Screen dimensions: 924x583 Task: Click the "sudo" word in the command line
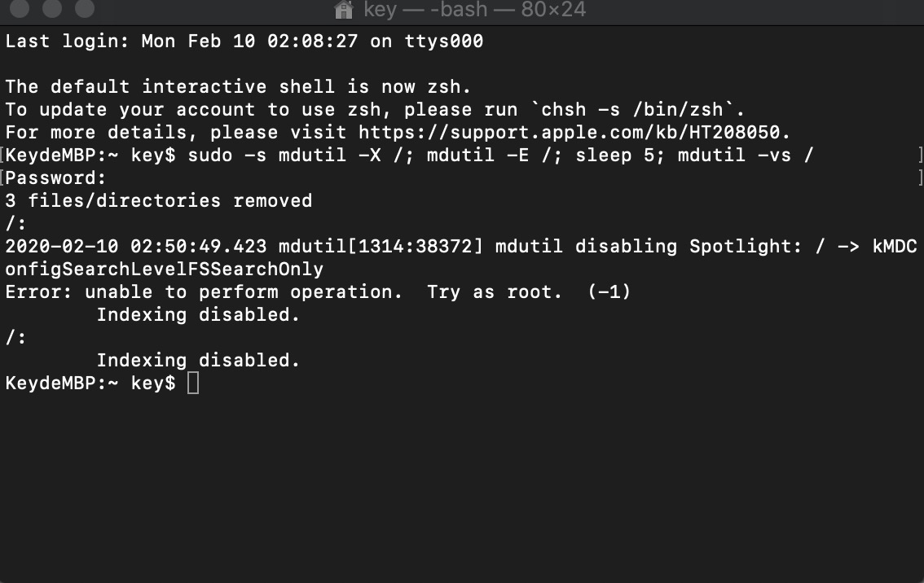[210, 155]
